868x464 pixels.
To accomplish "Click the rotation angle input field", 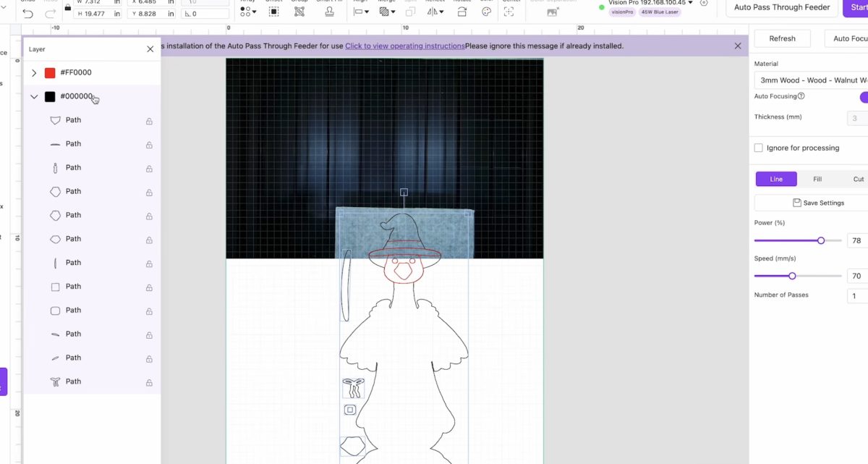I will click(x=204, y=14).
